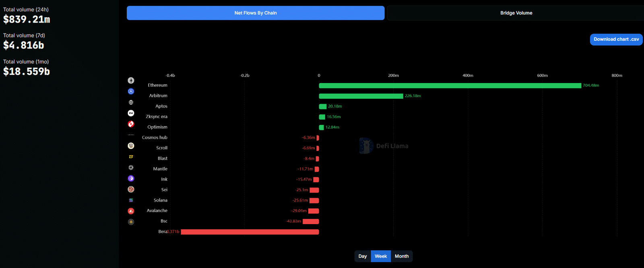Click the yellow Blast chain icon
The height and width of the screenshot is (268, 644).
131,157
